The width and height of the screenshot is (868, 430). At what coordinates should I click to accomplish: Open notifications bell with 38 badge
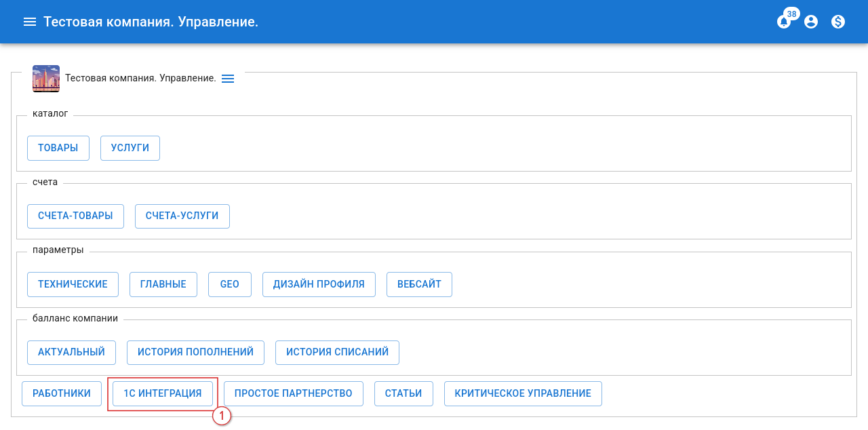pyautogui.click(x=784, y=22)
